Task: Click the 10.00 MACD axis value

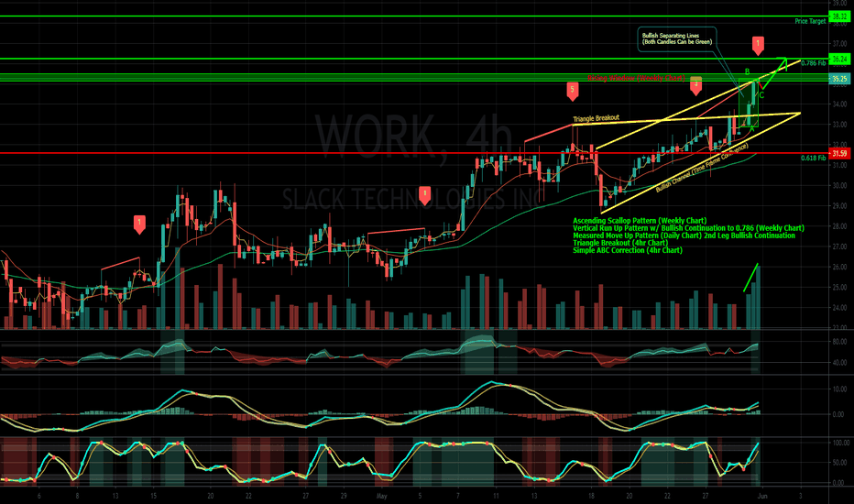Action: 839,389
